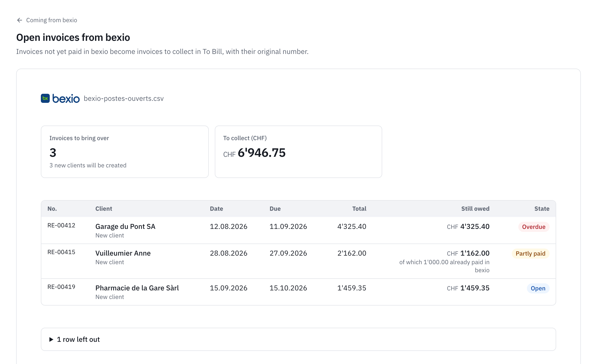Click the date 28.08.2026
Image resolution: width=597 pixels, height=364 pixels.
click(228, 253)
